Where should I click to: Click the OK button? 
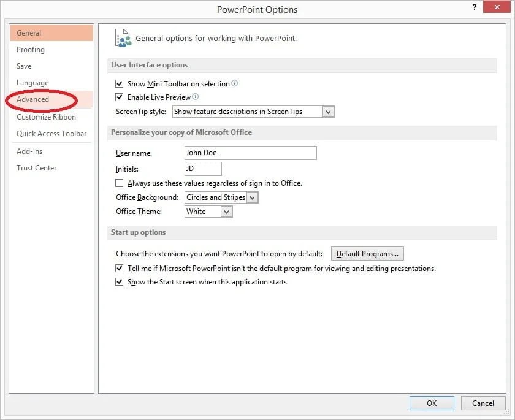[x=432, y=403]
